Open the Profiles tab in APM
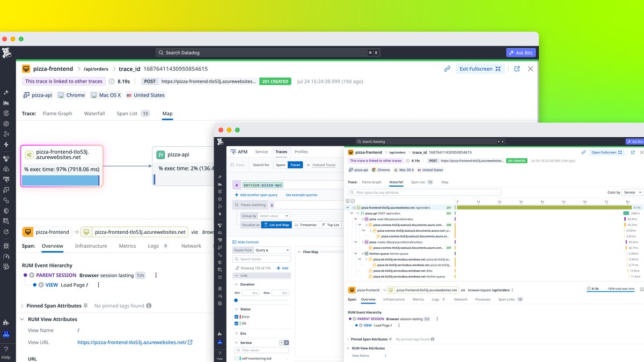644x362 pixels. pyautogui.click(x=301, y=152)
